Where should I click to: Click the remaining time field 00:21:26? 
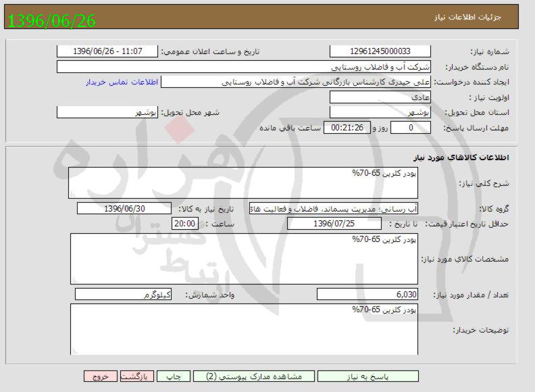point(347,128)
